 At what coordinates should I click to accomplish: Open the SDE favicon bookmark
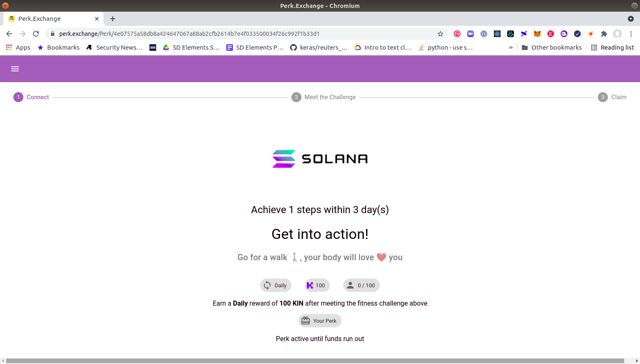pos(153,48)
